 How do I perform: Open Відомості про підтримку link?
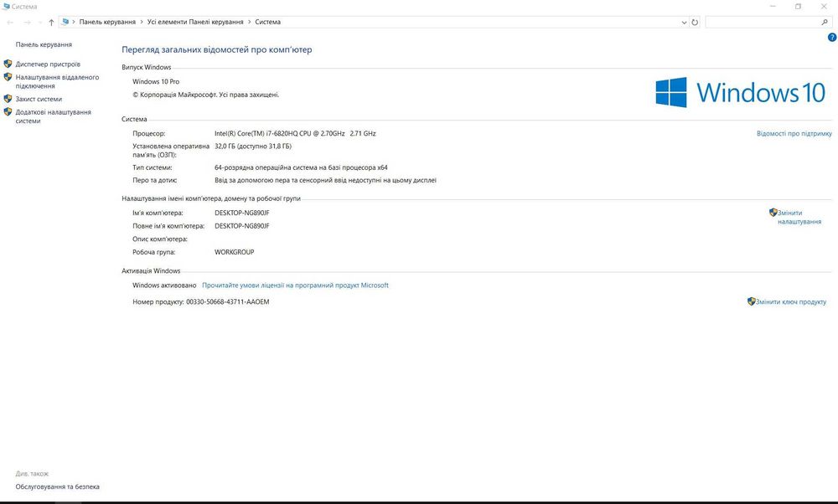[794, 133]
